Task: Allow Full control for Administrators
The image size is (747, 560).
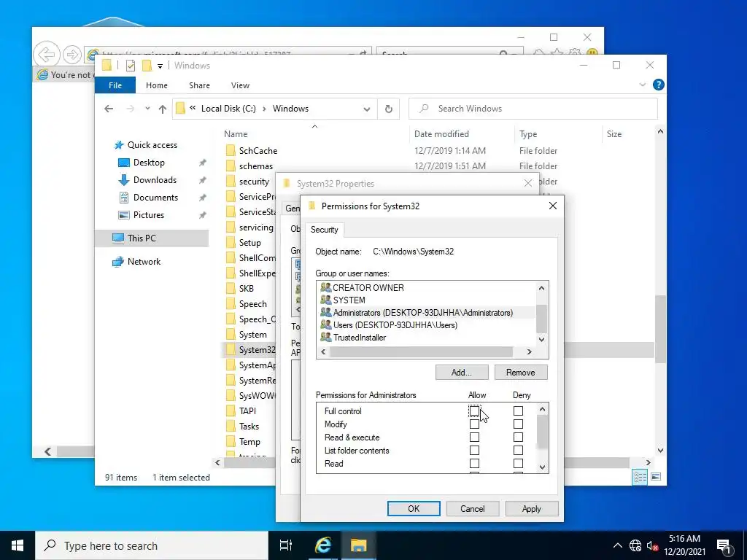Action: pos(474,411)
